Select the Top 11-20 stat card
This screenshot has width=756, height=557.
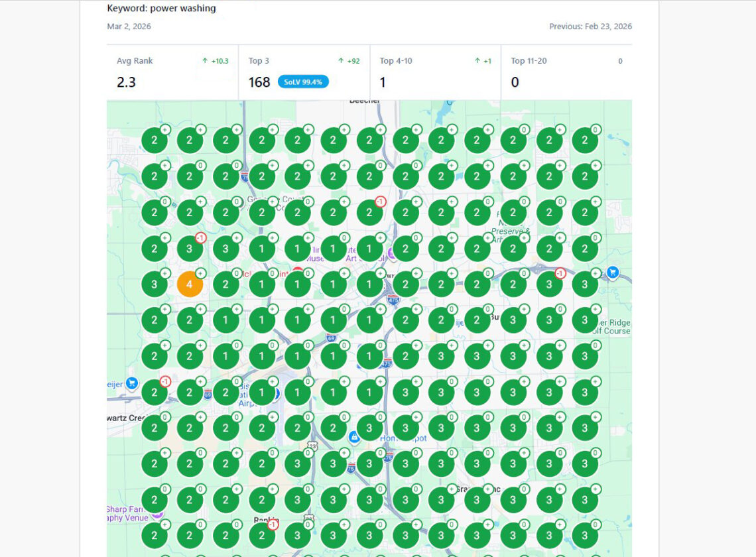[x=566, y=72]
